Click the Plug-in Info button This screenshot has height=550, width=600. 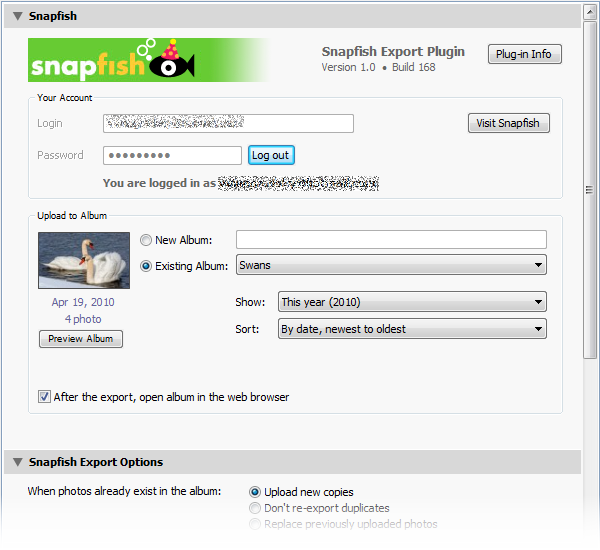[x=524, y=54]
